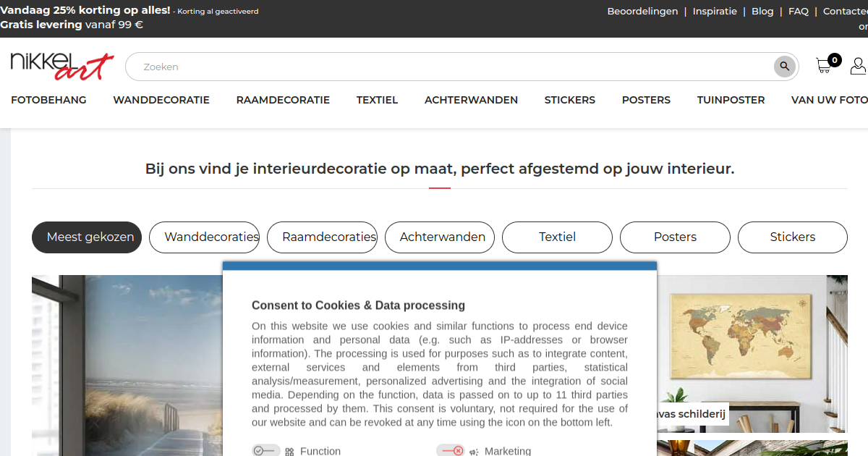Open the FAQ link

point(799,11)
